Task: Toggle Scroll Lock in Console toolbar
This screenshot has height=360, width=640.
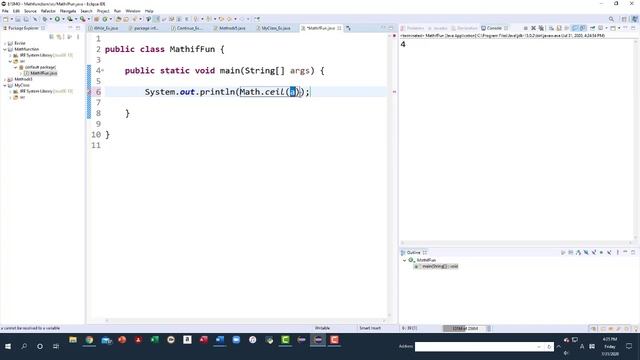Action: click(559, 28)
